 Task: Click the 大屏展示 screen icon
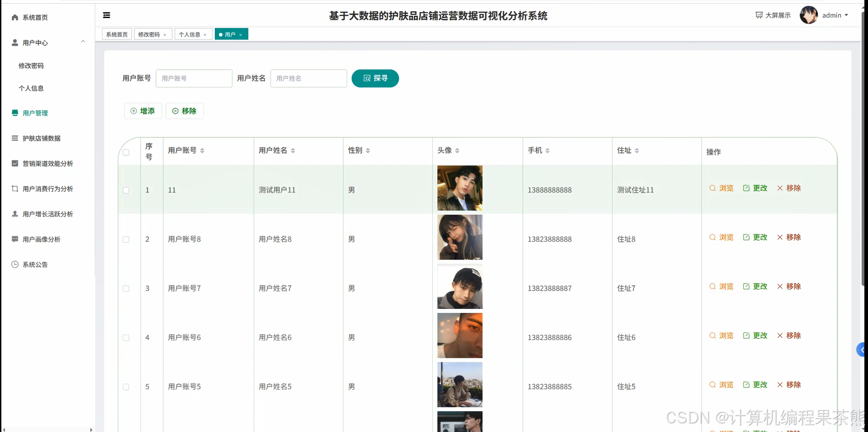pos(759,15)
